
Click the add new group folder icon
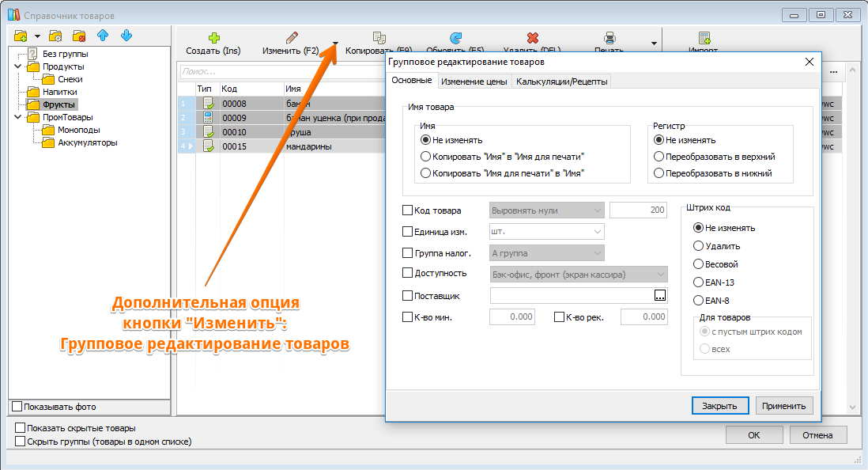(21, 36)
